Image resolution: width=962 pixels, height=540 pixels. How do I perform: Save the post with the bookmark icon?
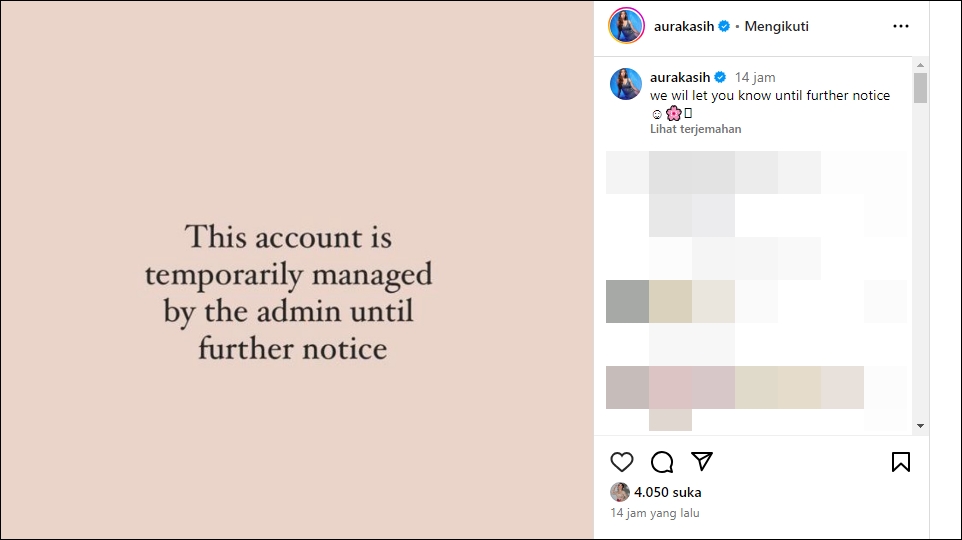pyautogui.click(x=901, y=462)
